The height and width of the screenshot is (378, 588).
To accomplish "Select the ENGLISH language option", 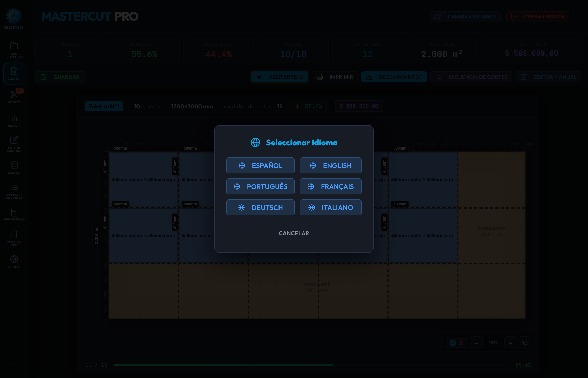I will (331, 165).
